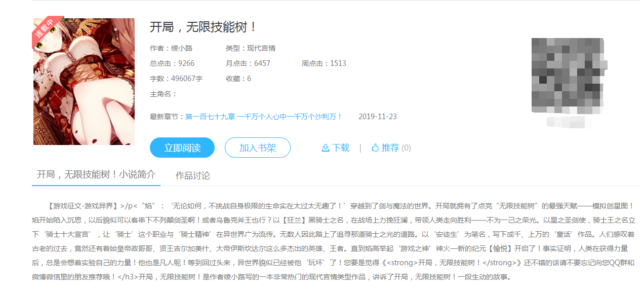Image resolution: width=644 pixels, height=289 pixels.
Task: Click the 月点击：6457 stat
Action: 248,63
